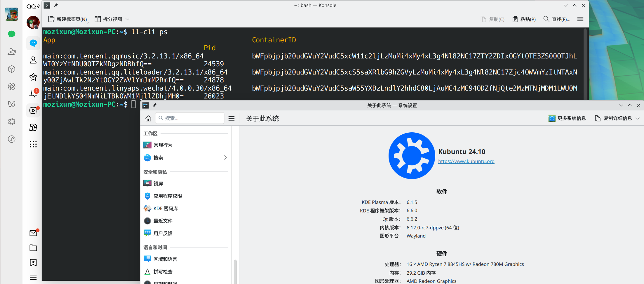Click the settings sidebar scrollbar
The height and width of the screenshot is (284, 644).
[235, 272]
